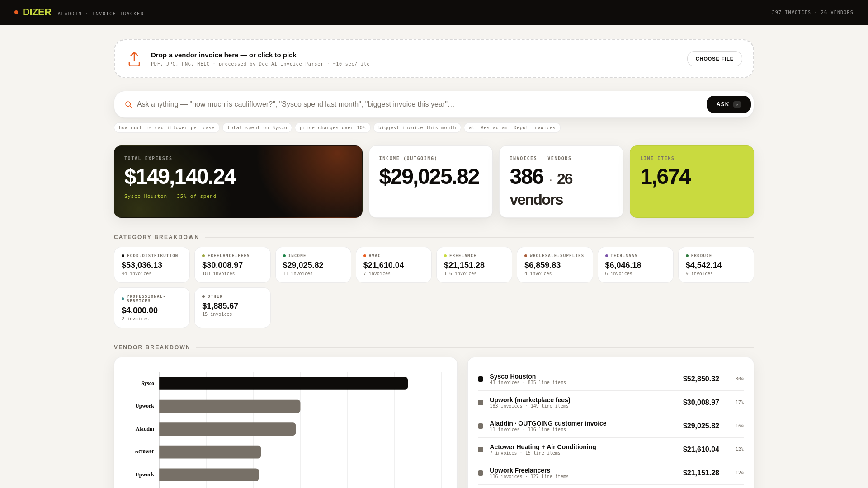The width and height of the screenshot is (868, 488).
Task: Open the Freelance-Fees category card
Action: coord(232,265)
